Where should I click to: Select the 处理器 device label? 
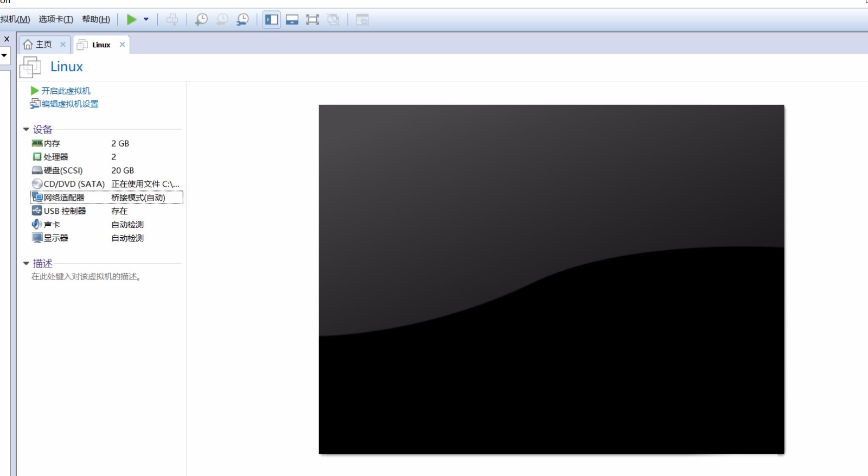tap(56, 157)
